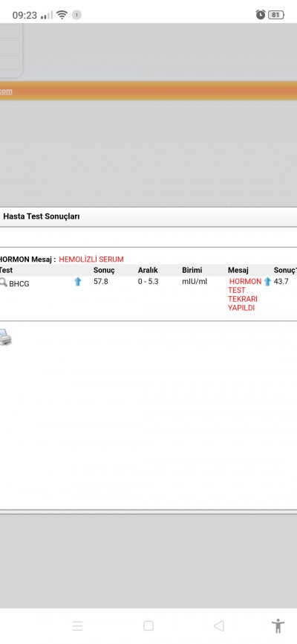
Task: Tap the alarm clock status icon
Action: point(261,15)
